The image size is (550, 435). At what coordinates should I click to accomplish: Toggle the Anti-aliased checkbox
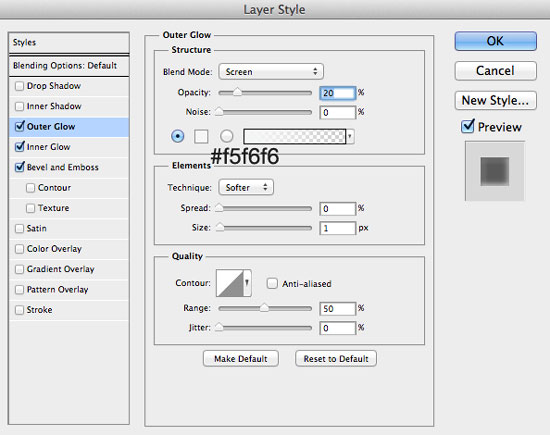(272, 283)
